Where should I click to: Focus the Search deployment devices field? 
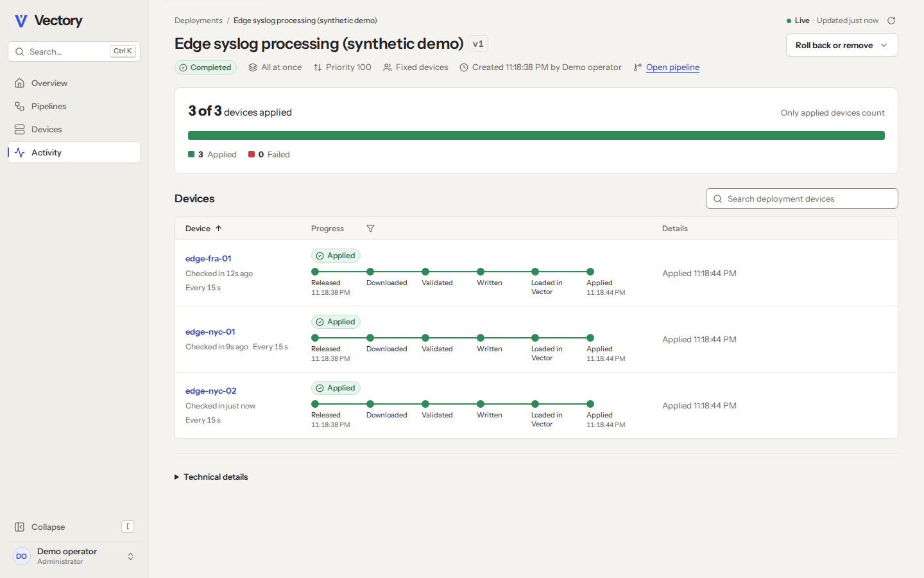coord(802,198)
